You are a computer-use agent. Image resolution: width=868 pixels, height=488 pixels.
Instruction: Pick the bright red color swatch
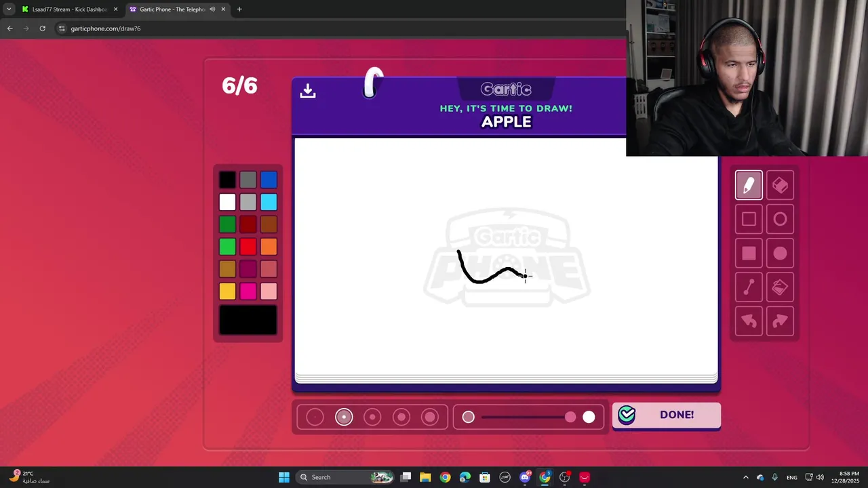point(248,247)
